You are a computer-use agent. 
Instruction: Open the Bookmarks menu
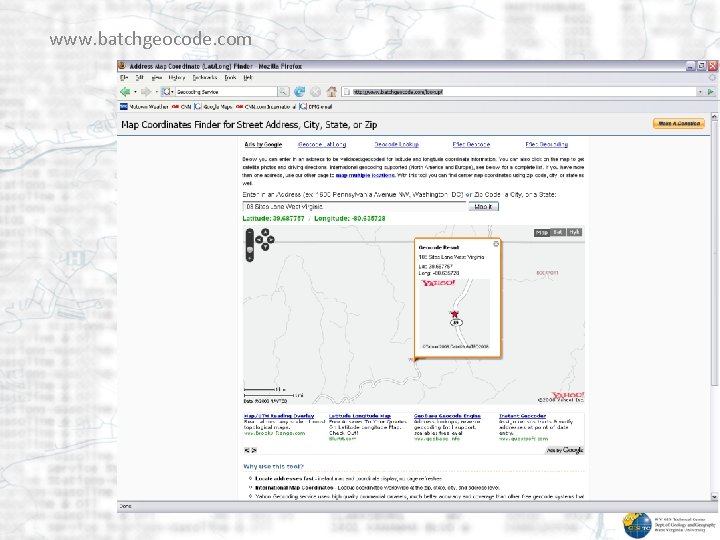coord(205,78)
